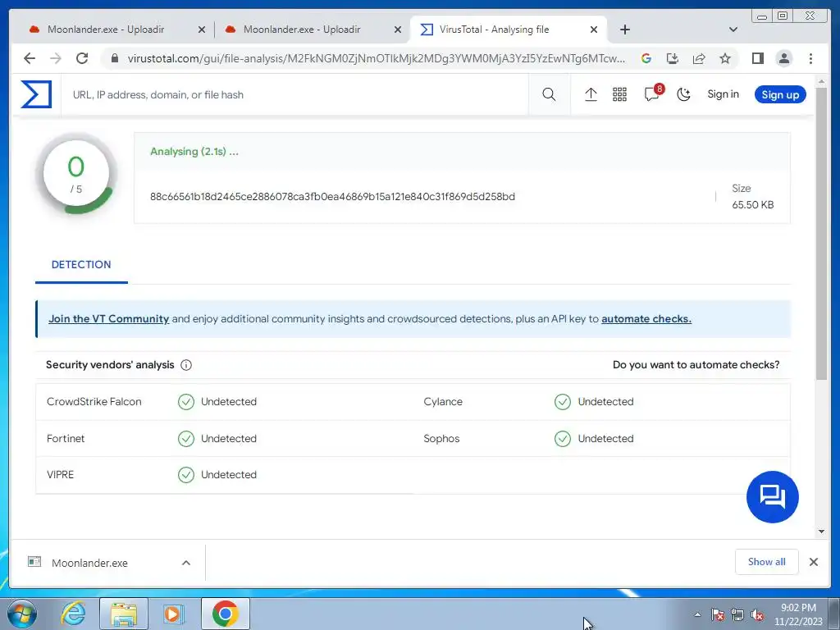The image size is (840, 630).
Task: Click the site lock icon in address bar
Action: 114,58
